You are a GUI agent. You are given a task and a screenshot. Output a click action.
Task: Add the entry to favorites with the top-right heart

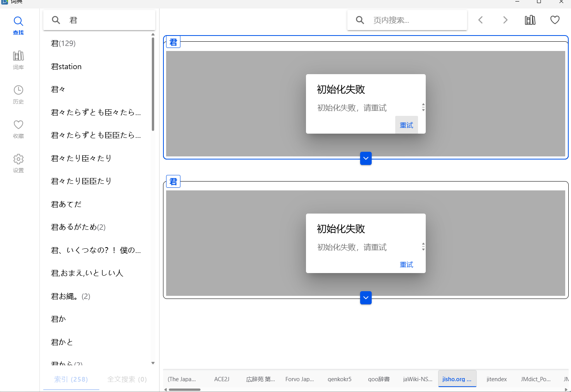(x=555, y=20)
